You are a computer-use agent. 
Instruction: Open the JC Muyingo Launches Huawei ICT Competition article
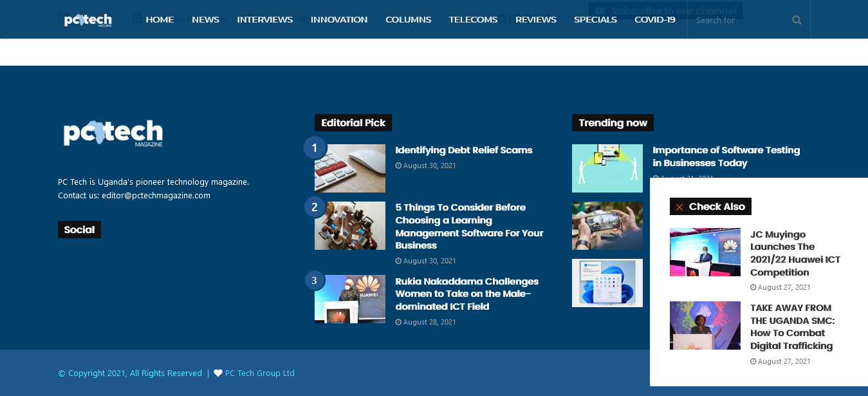[x=795, y=253]
